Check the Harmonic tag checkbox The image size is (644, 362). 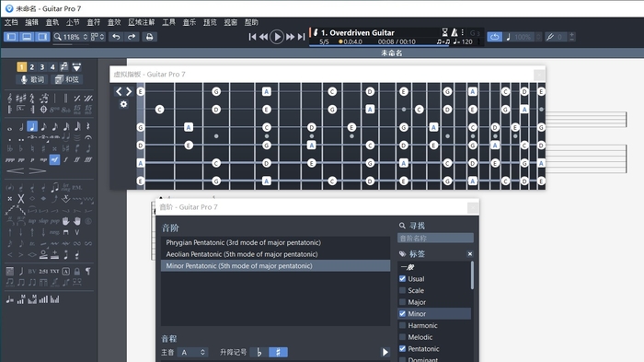pos(403,325)
